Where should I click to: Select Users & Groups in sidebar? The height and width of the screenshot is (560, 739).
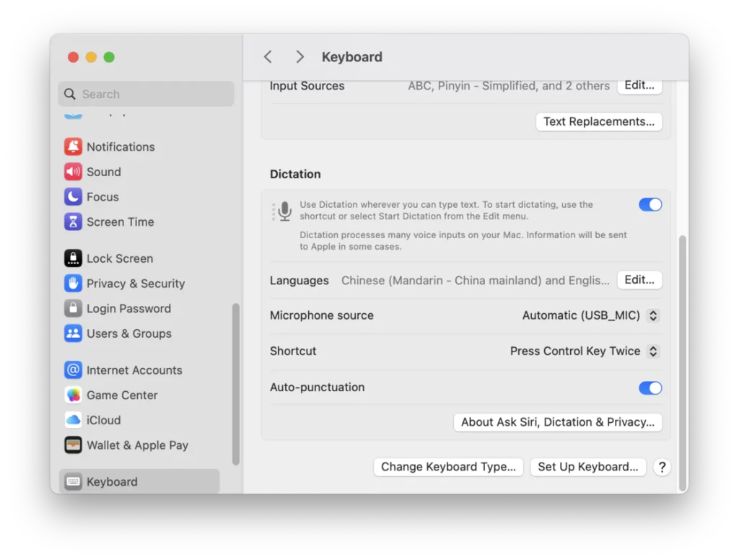coord(128,333)
